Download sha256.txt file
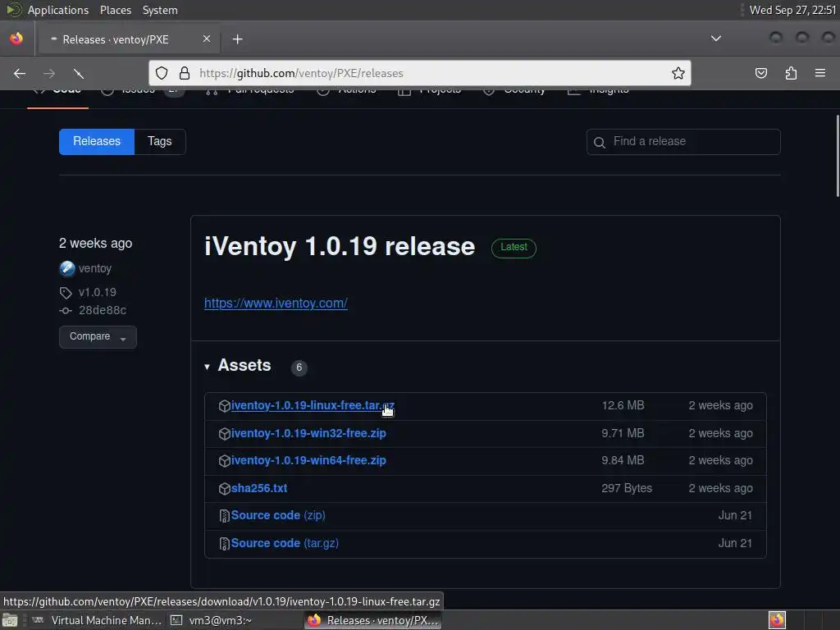Viewport: 840px width, 630px height. pyautogui.click(x=259, y=489)
